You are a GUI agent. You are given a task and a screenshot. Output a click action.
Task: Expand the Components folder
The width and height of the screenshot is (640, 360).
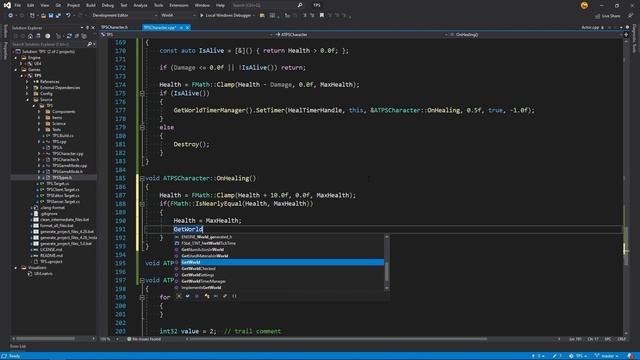coord(40,111)
